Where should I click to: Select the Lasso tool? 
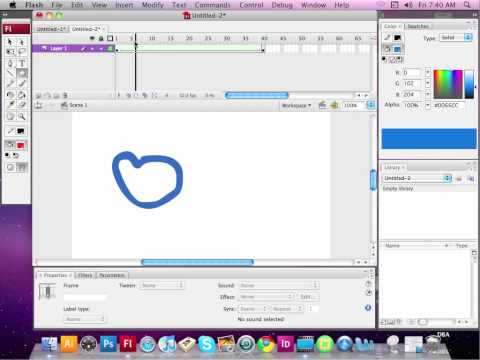click(x=22, y=52)
